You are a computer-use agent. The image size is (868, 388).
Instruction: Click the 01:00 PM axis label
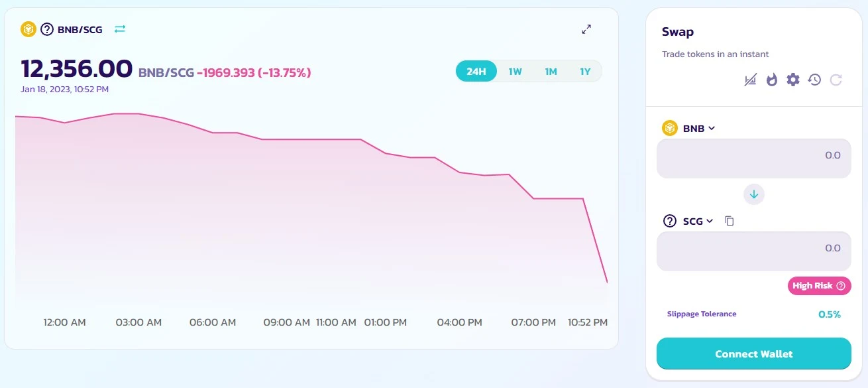click(386, 322)
